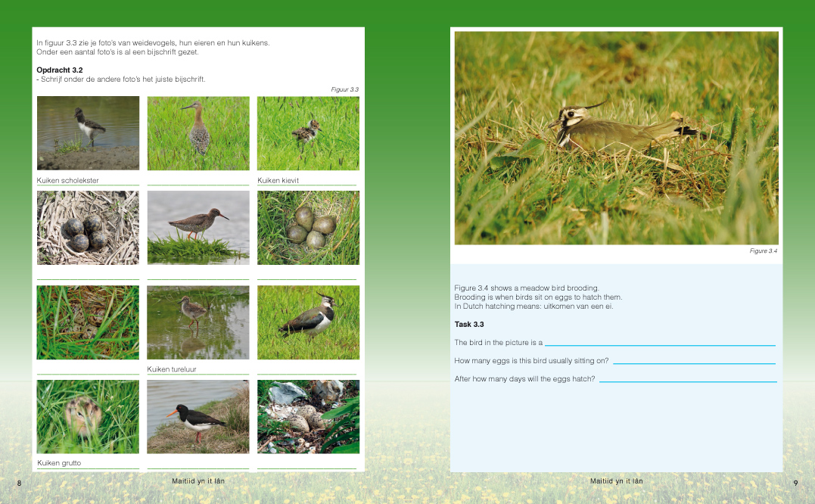
Task: Click the 'Figure 3.4 shows a meadow bird brooding' line
Action: [x=527, y=288]
